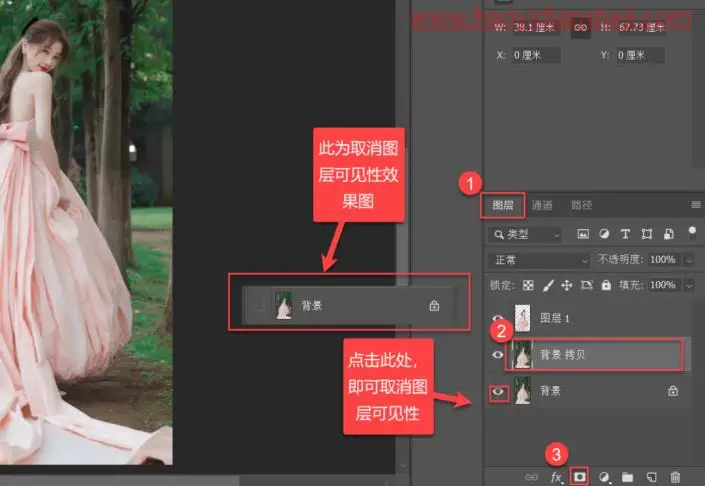The height and width of the screenshot is (486, 705).
Task: Switch to the 图层 (Layers) tab
Action: pyautogui.click(x=503, y=205)
